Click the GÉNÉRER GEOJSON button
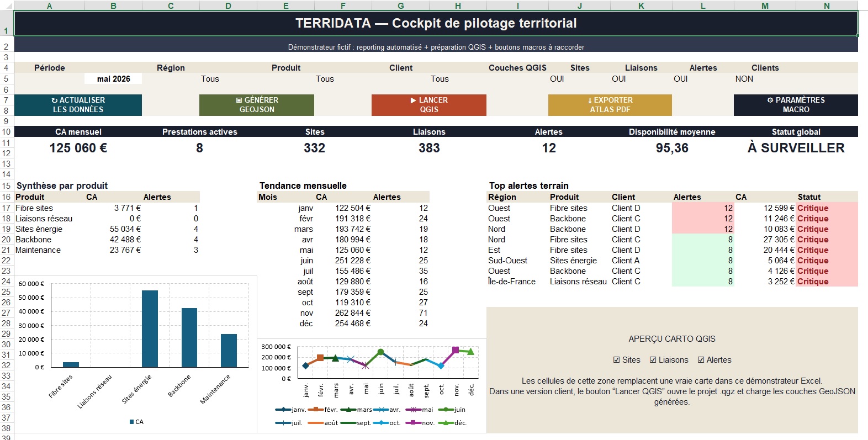The image size is (868, 440). click(x=257, y=105)
